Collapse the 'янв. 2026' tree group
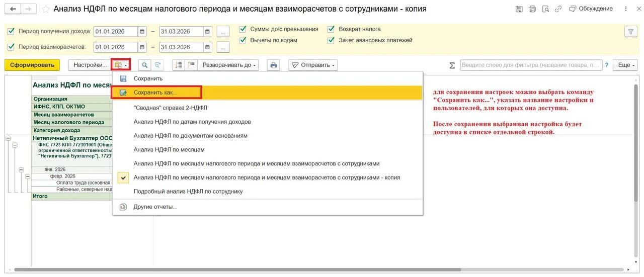 coord(21,170)
